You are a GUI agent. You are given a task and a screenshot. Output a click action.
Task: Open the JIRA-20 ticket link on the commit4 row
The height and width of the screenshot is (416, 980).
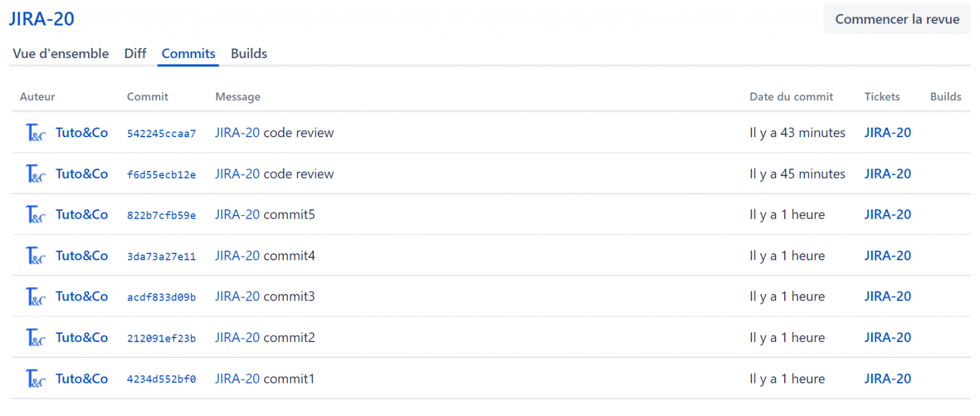[887, 255]
